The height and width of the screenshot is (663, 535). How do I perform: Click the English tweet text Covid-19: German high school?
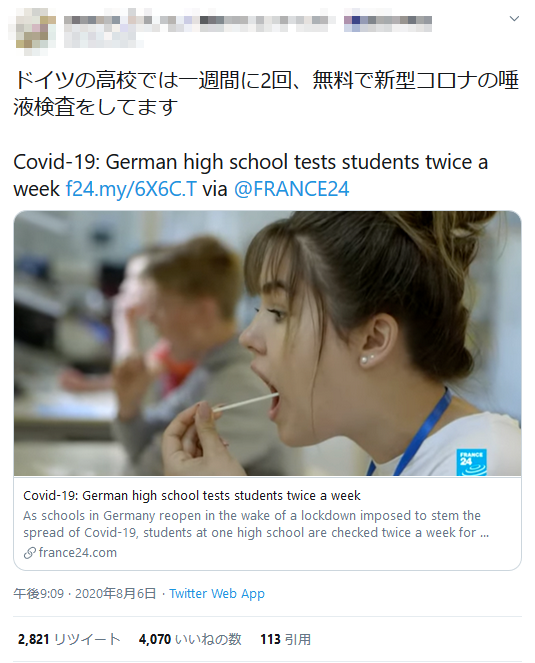pyautogui.click(x=250, y=175)
